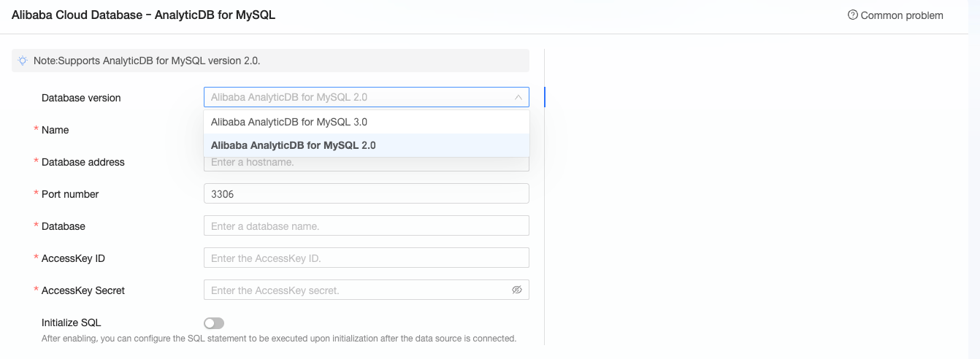980x359 pixels.
Task: Click the question mark help icon
Action: coord(852,15)
